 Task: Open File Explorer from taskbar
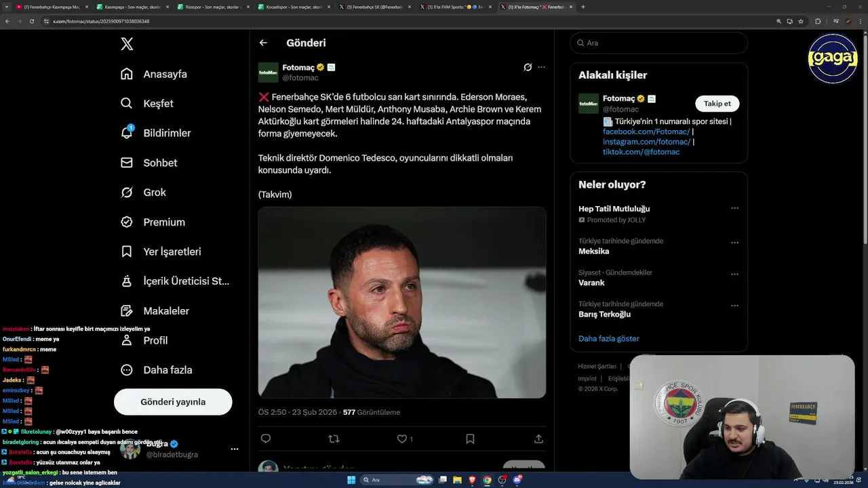pyautogui.click(x=458, y=480)
